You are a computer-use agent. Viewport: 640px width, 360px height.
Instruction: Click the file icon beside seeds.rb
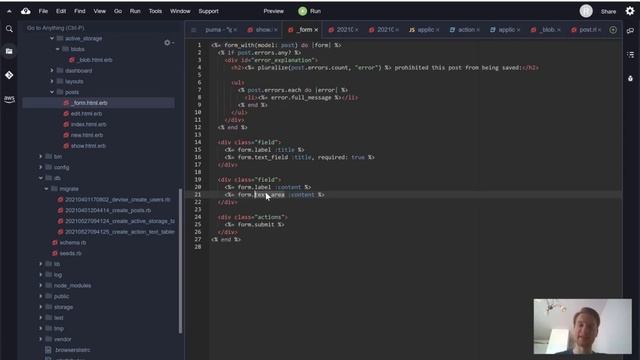[x=55, y=253]
